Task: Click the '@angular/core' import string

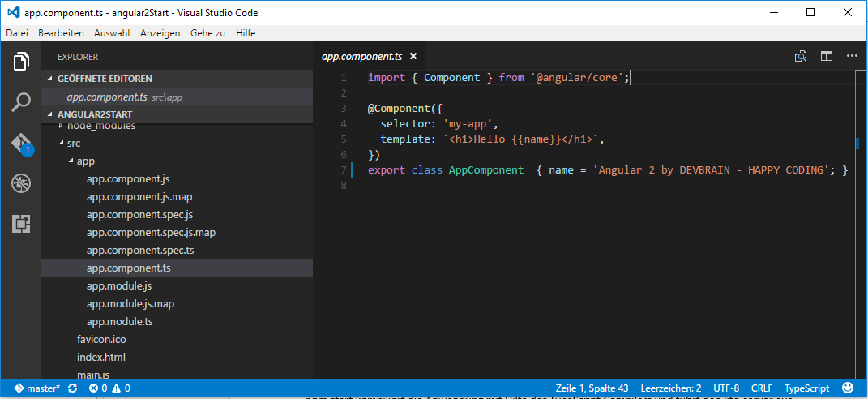Action: tap(575, 78)
